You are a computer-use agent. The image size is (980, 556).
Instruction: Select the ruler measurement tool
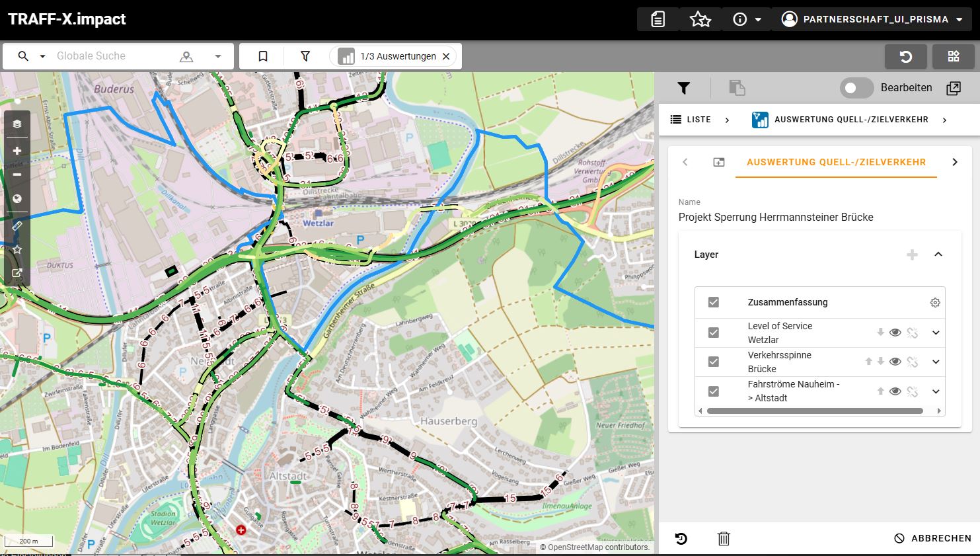pos(17,226)
